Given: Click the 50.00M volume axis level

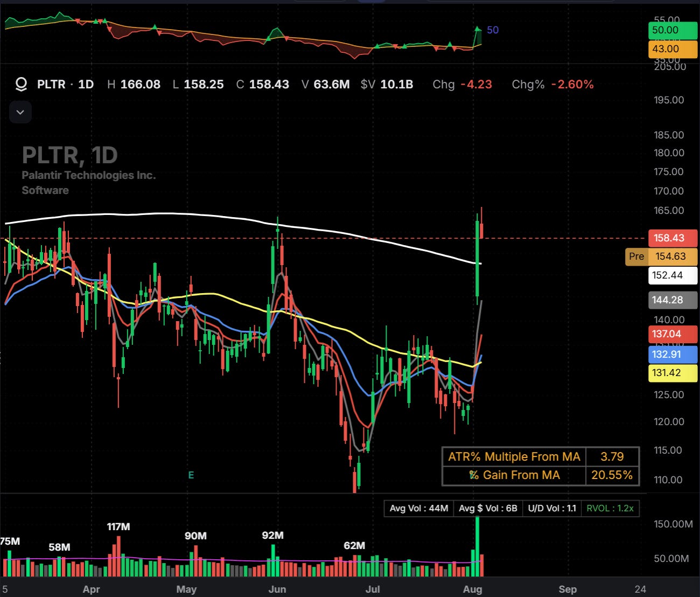Looking at the screenshot, I should coord(671,559).
